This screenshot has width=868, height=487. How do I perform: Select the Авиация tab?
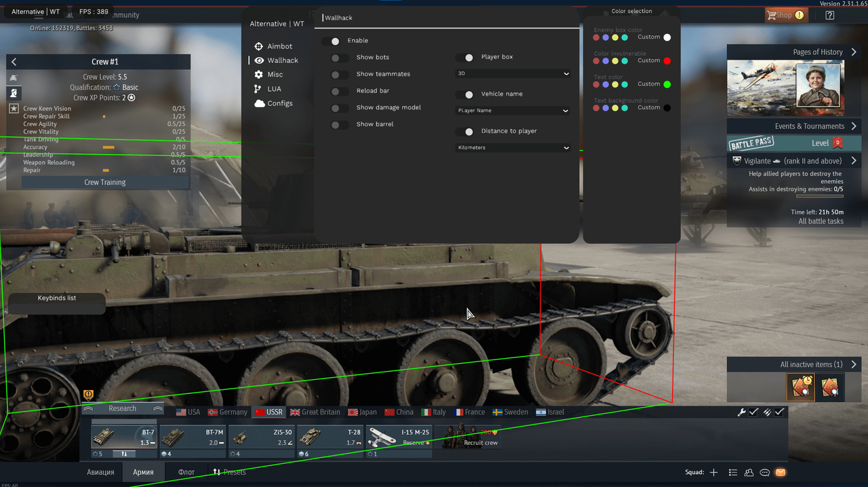point(100,472)
